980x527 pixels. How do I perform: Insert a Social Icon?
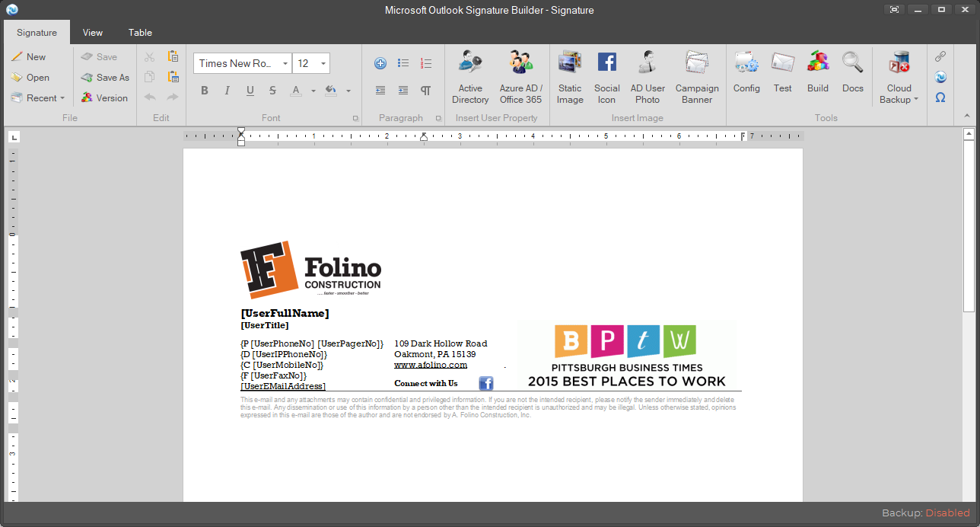[x=606, y=77]
